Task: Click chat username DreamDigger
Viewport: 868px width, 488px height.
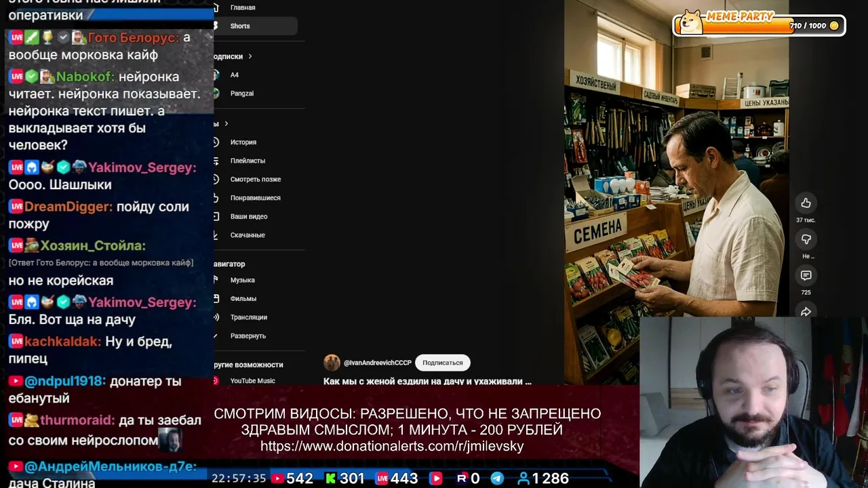Action: 68,207
